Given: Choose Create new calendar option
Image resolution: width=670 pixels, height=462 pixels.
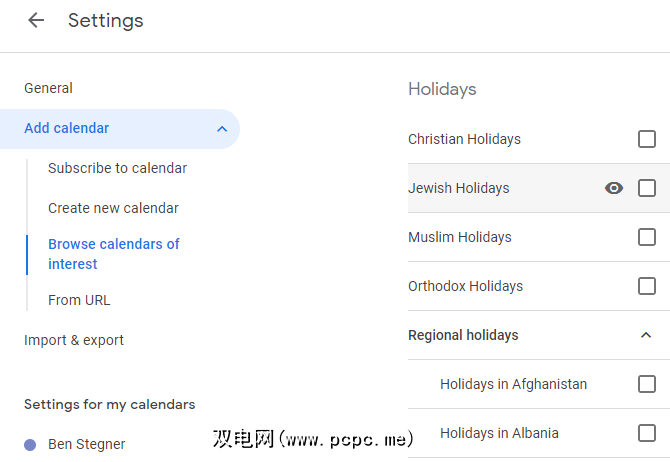Looking at the screenshot, I should coord(113,208).
